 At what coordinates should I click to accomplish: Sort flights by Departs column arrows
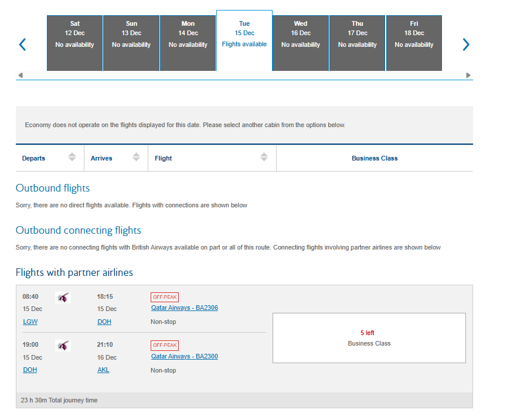[x=72, y=157]
